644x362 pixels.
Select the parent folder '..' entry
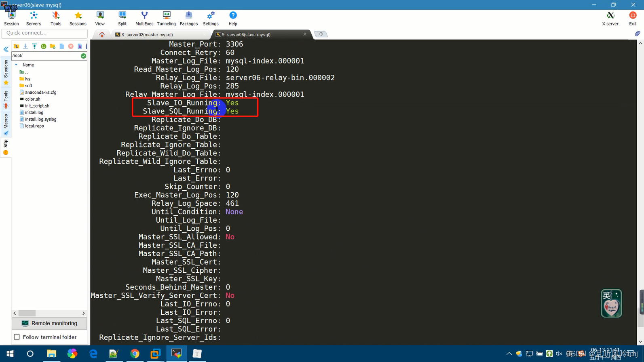24,72
